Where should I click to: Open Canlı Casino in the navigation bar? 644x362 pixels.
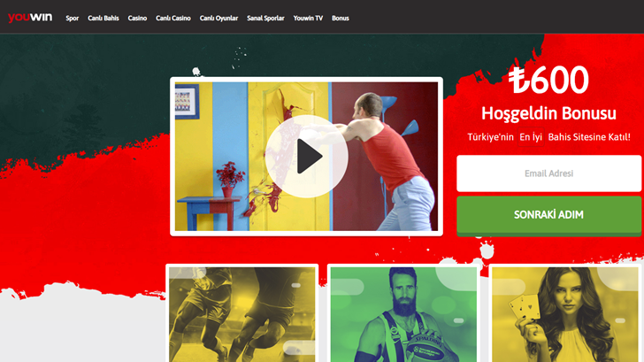(x=172, y=18)
